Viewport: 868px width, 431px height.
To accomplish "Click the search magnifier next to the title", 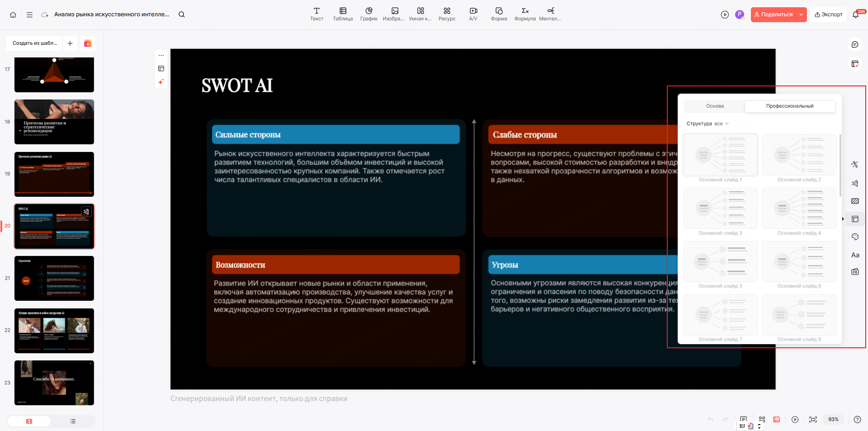I will click(x=182, y=14).
